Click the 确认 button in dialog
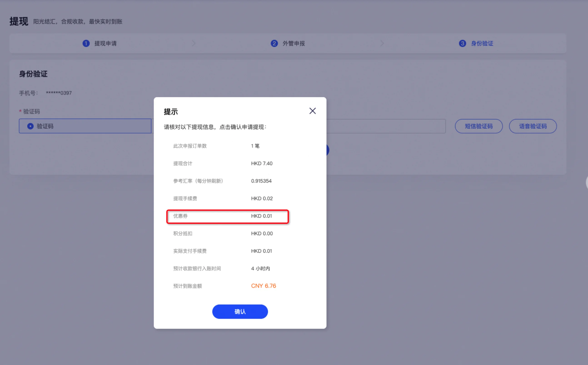 [x=240, y=311]
